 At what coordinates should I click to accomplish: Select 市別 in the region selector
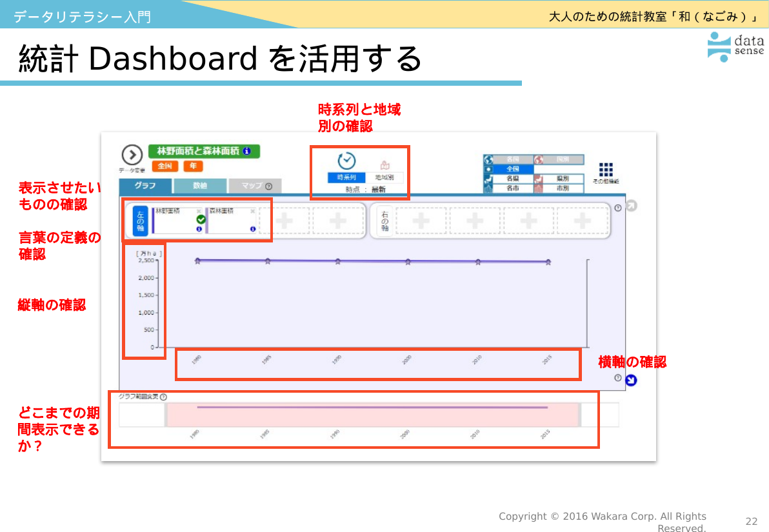pyautogui.click(x=563, y=188)
